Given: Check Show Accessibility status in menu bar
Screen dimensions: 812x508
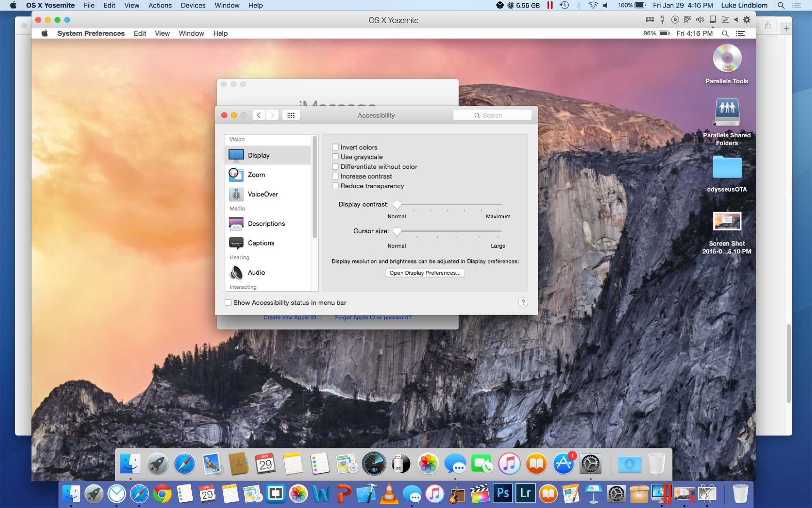Looking at the screenshot, I should [x=228, y=302].
